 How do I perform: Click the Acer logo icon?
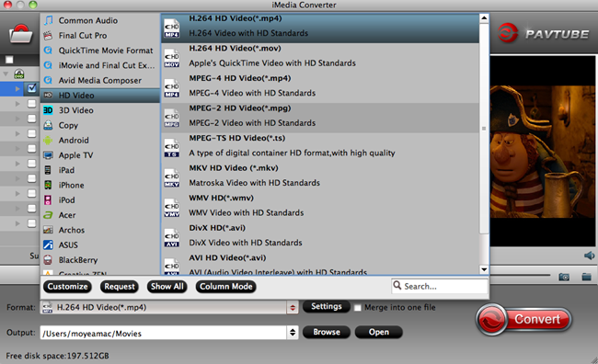pyautogui.click(x=48, y=215)
